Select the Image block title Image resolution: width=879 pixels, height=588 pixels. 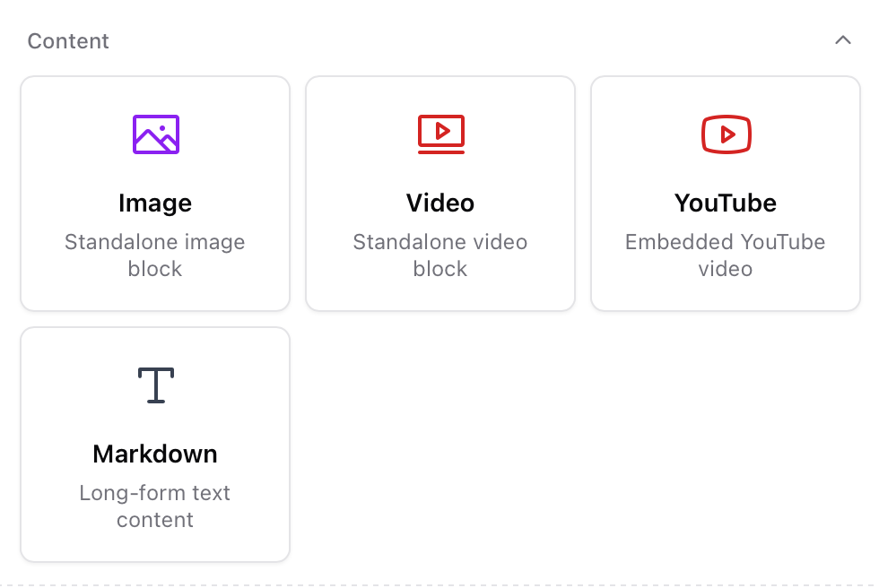(x=155, y=203)
